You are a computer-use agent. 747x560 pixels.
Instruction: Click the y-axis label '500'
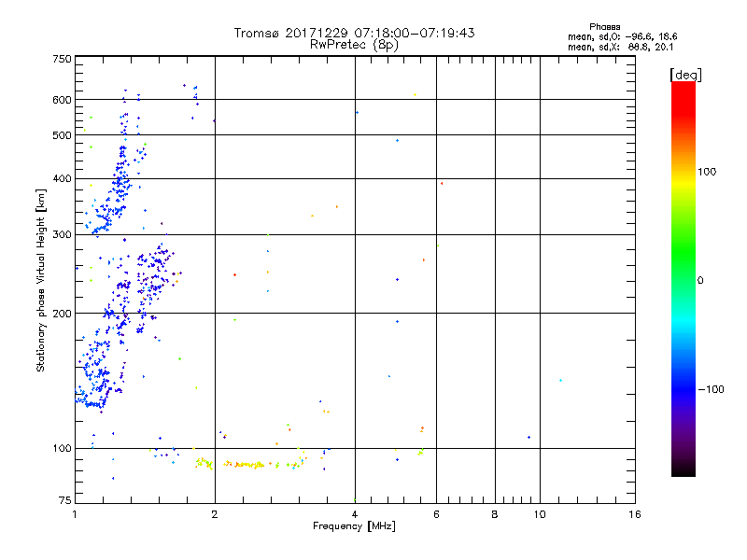point(63,135)
